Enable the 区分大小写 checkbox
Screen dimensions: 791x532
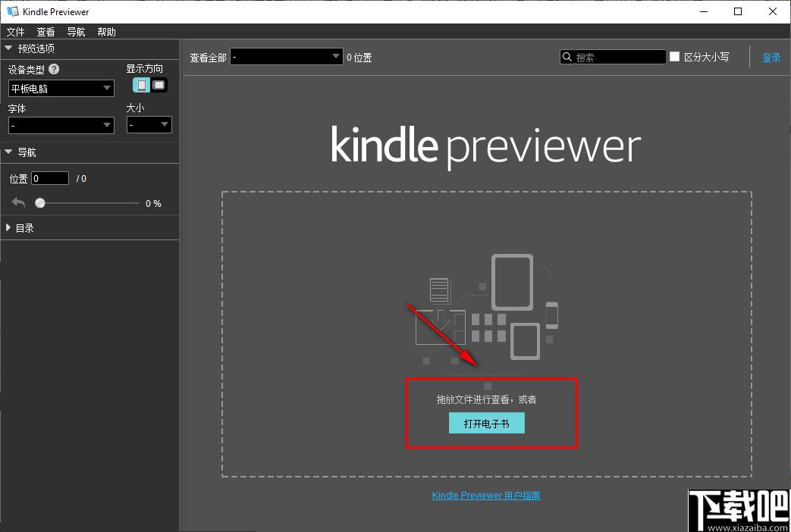click(674, 57)
